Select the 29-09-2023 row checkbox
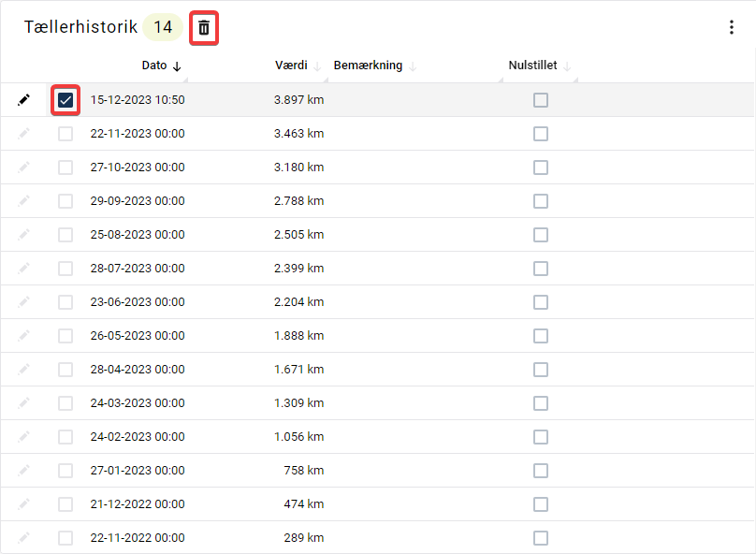Screen dimensions: 756x554 [x=65, y=201]
